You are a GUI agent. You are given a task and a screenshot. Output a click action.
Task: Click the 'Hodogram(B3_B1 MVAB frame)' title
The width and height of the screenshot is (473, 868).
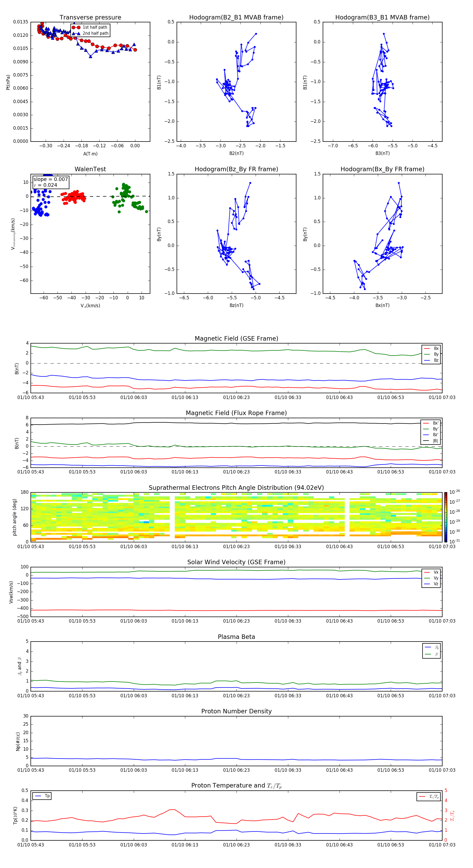coord(382,18)
